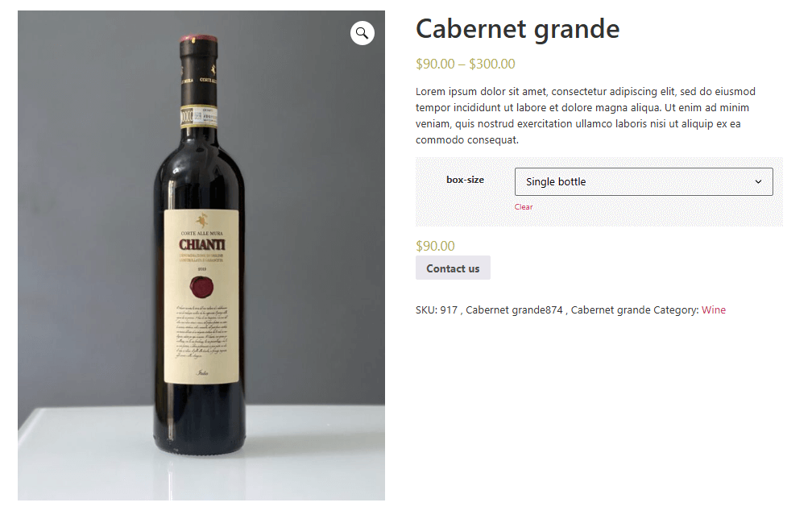Click the $300.00 upper price in range
The image size is (812, 515).
click(x=492, y=64)
